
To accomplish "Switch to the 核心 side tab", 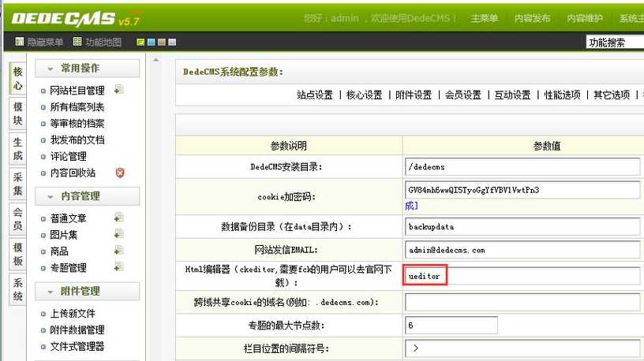I will click(17, 78).
